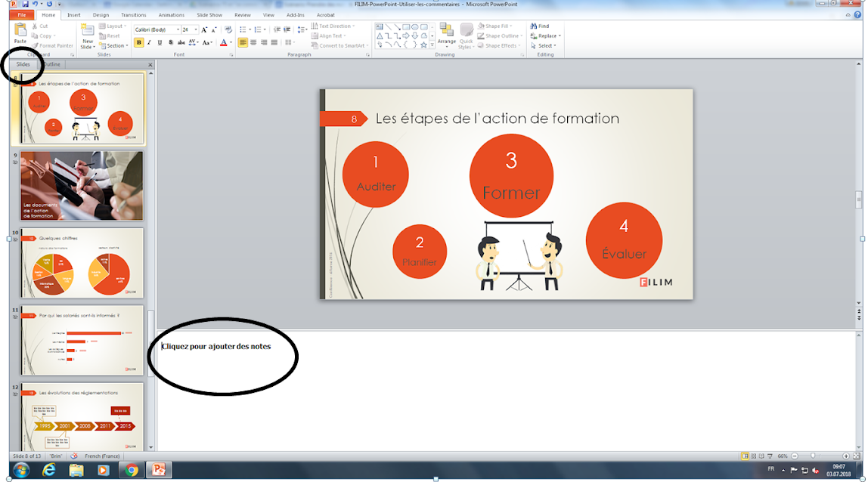Click the Format Painter tool
Image resolution: width=868 pixels, height=482 pixels.
coord(54,45)
